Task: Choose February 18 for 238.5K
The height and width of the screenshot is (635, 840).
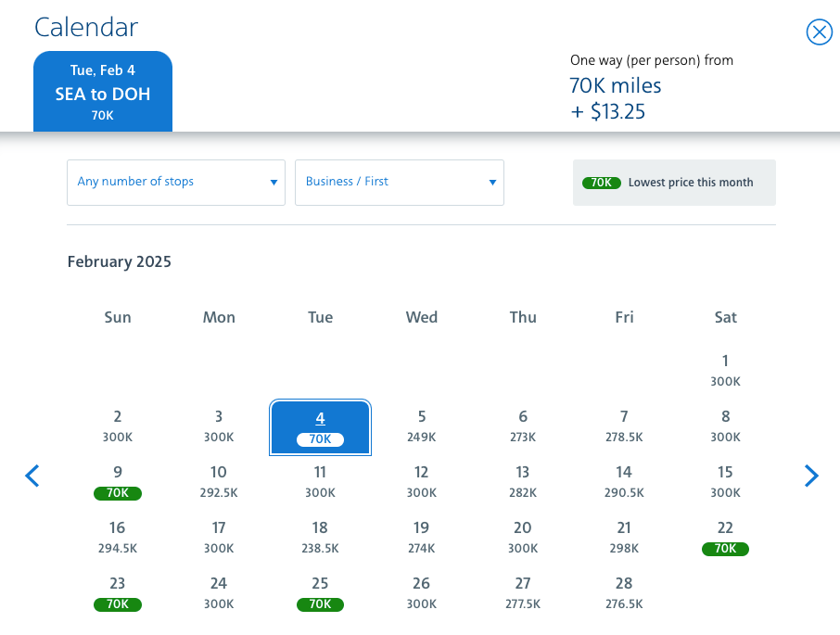Action: 320,538
